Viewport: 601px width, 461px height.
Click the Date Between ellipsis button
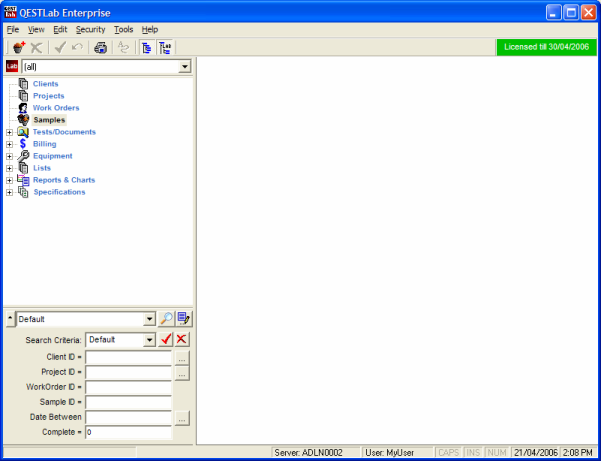tap(182, 418)
